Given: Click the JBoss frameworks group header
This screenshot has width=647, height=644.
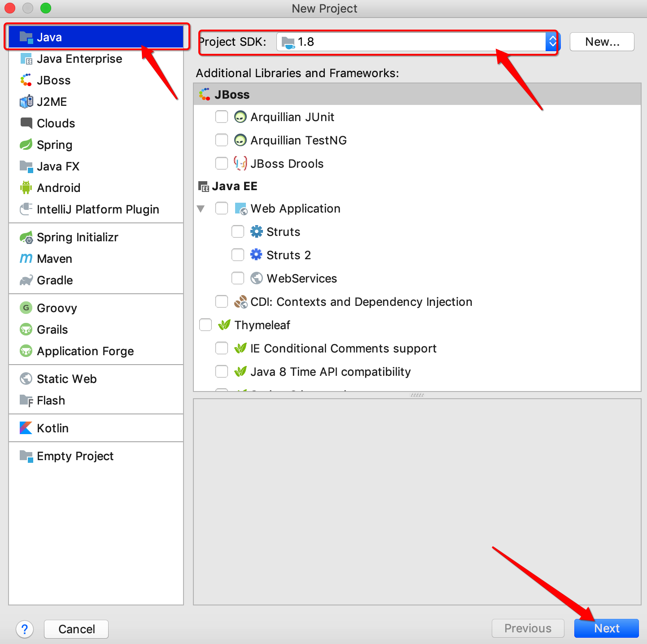Looking at the screenshot, I should [417, 94].
